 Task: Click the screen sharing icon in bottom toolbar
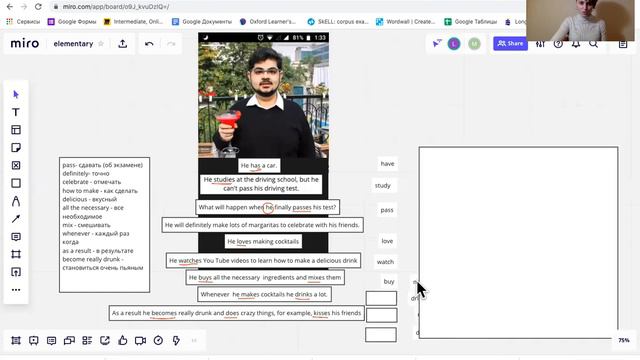click(105, 340)
